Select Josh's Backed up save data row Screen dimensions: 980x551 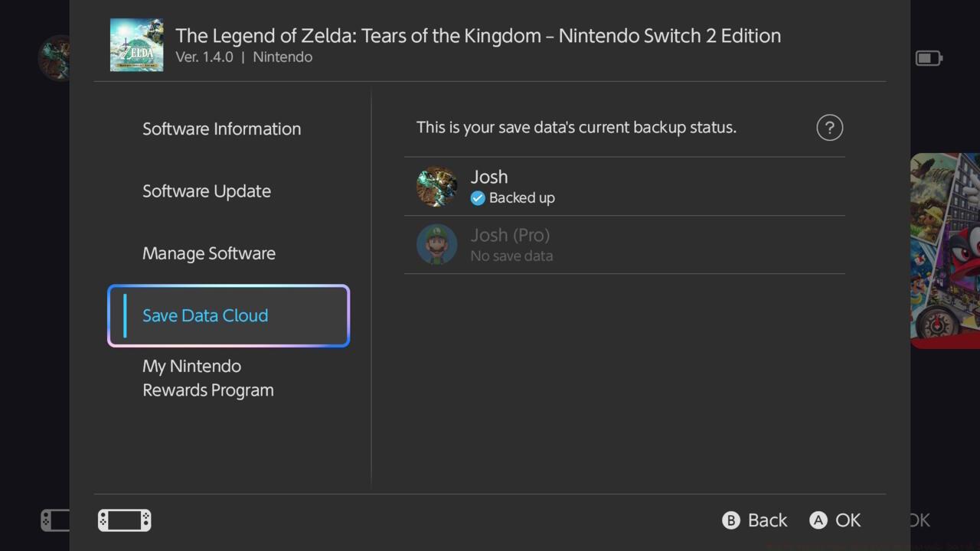pos(624,187)
